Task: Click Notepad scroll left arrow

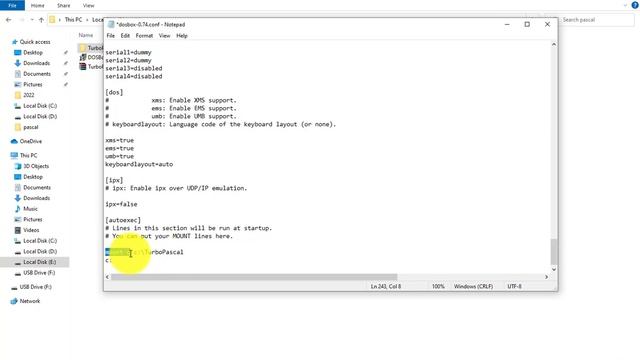Action: 107,277
